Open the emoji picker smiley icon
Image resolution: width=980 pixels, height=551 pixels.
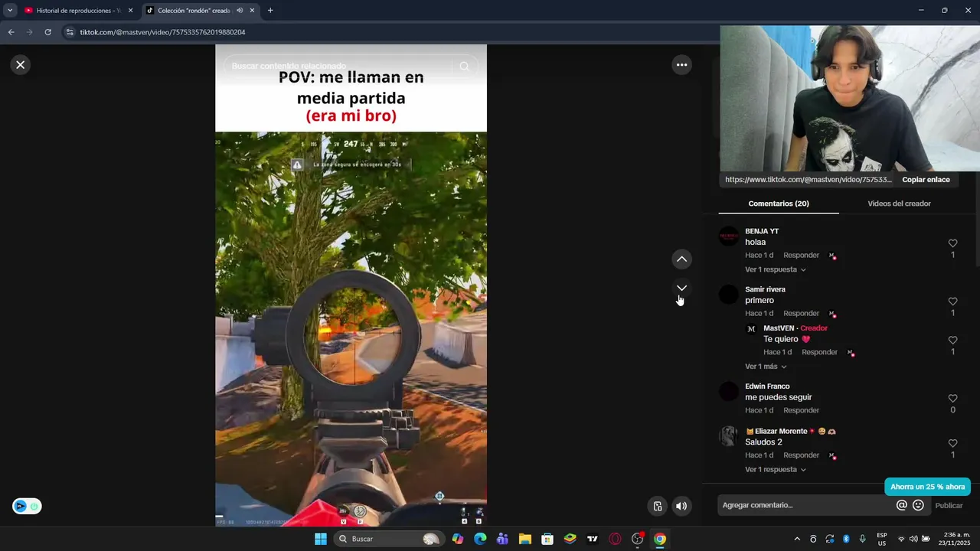(918, 505)
